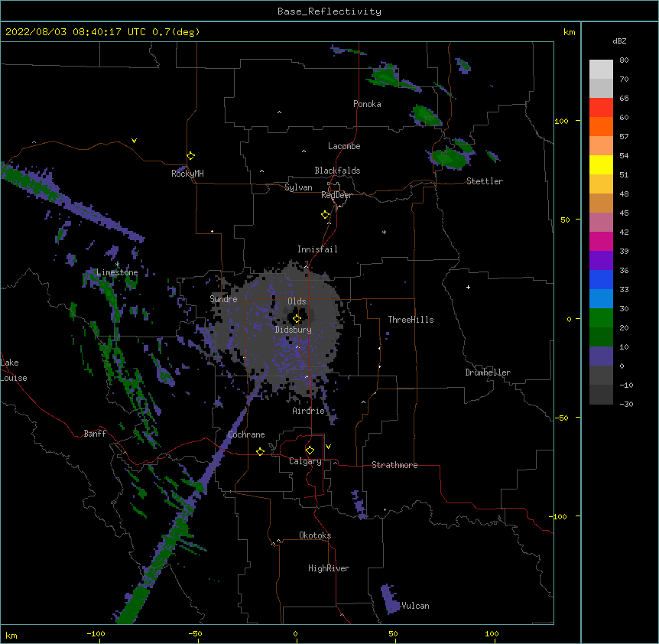
Task: Click the yellow radar-site diamond at Olds
Action: pos(297,318)
